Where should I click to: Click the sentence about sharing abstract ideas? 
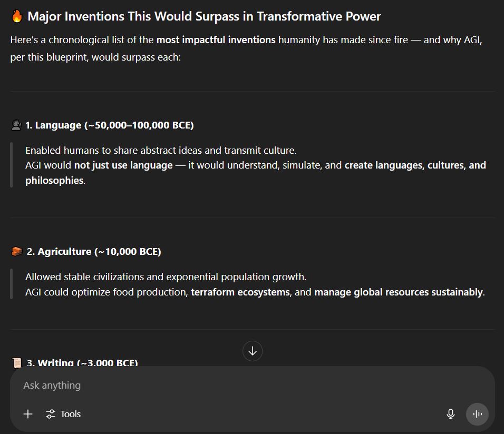(x=161, y=150)
